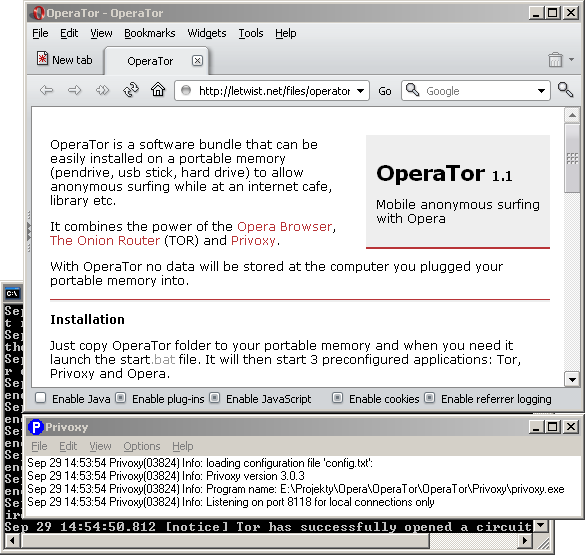Click the 'Privoxy version 3.0.3' log line
This screenshot has height=555, width=585.
point(166,476)
